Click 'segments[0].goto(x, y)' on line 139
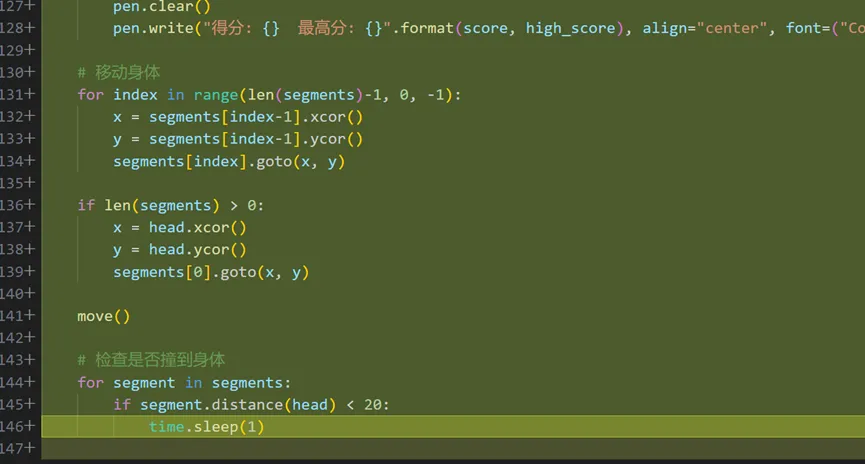 [211, 272]
